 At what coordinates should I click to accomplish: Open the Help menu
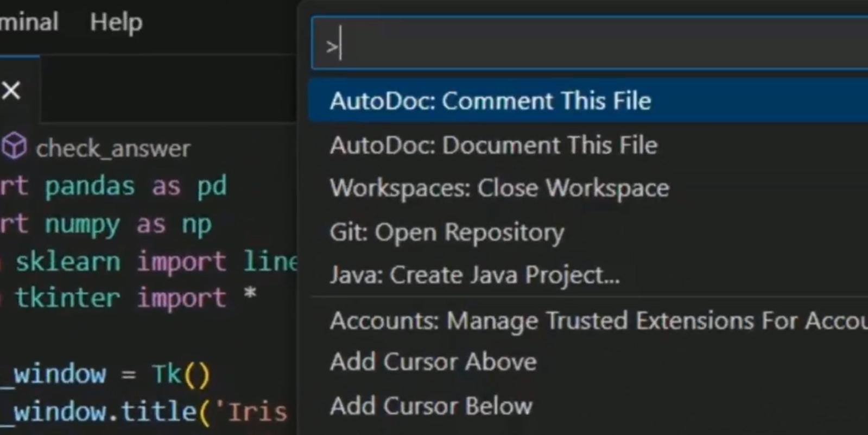tap(116, 23)
